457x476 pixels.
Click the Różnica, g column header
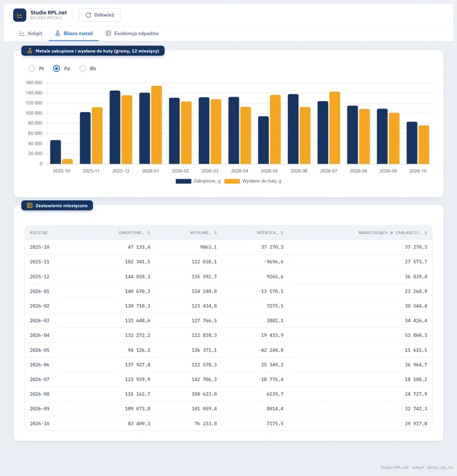(270, 233)
